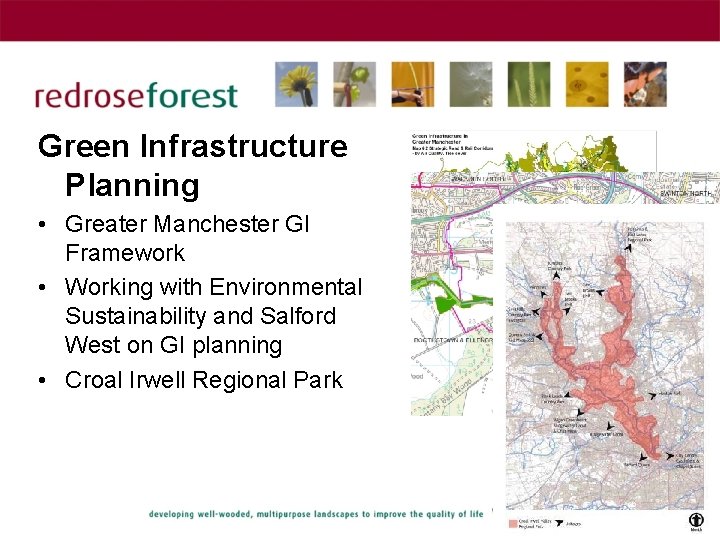Click the 'developing well-wooded, multipurpose landscapes' tagline
The width and height of the screenshot is (720, 540).
(316, 514)
